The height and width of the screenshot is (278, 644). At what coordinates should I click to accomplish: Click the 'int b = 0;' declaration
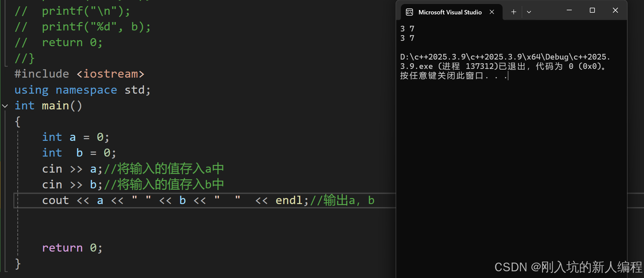click(79, 153)
